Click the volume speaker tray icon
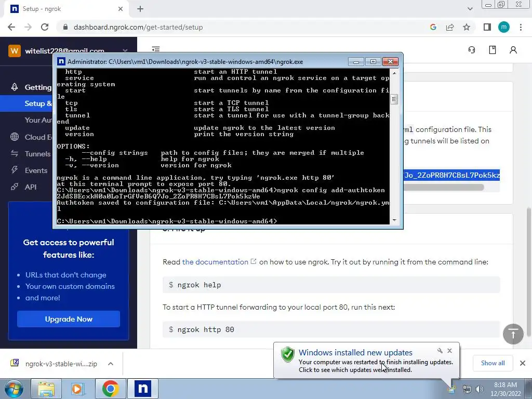Screen dimensions: 532x399 [479, 389]
